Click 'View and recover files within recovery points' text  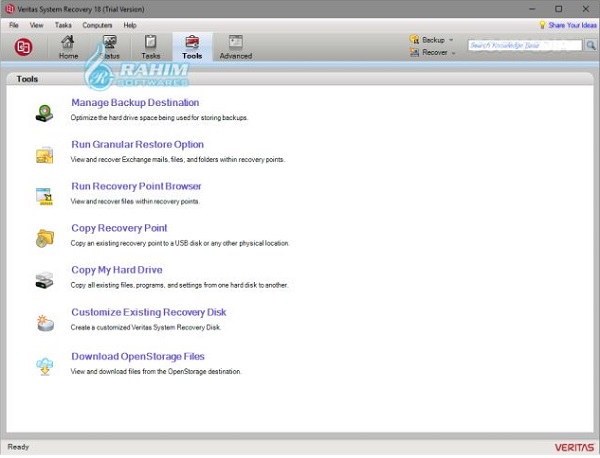click(135, 201)
